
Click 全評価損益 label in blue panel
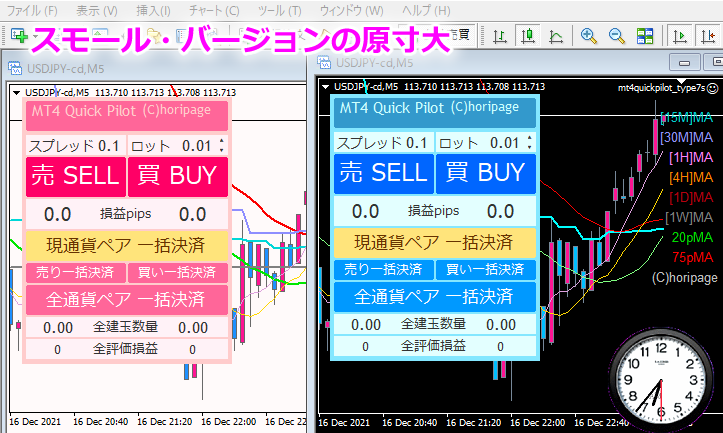pos(433,345)
